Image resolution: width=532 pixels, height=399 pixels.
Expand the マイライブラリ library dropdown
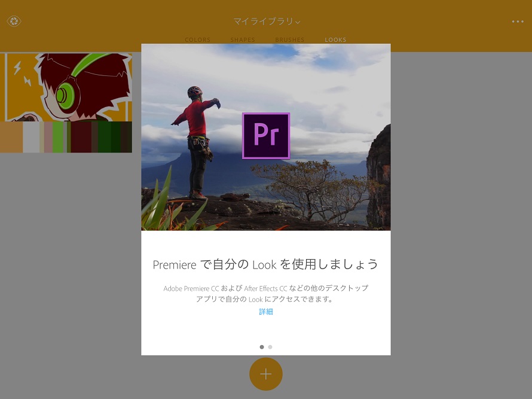point(267,22)
